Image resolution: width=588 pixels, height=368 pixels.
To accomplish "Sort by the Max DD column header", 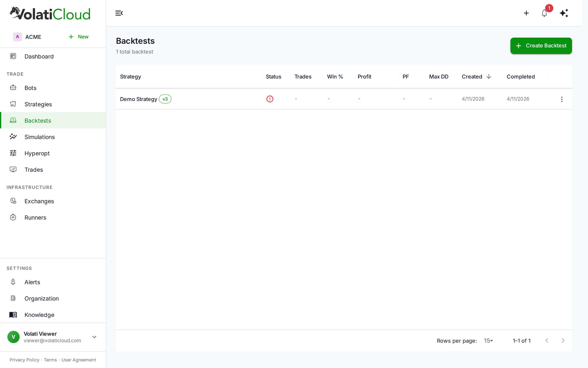I will (x=439, y=77).
